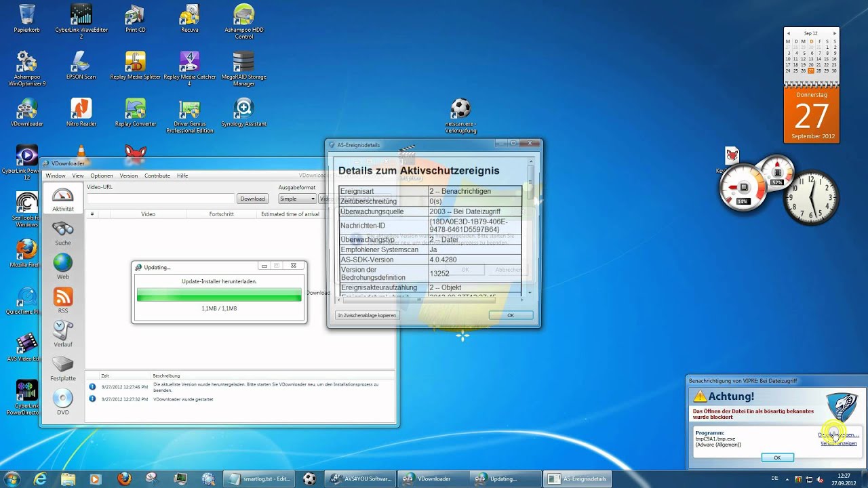
Task: Select the VDownloader desktop shortcut icon
Action: (x=27, y=113)
